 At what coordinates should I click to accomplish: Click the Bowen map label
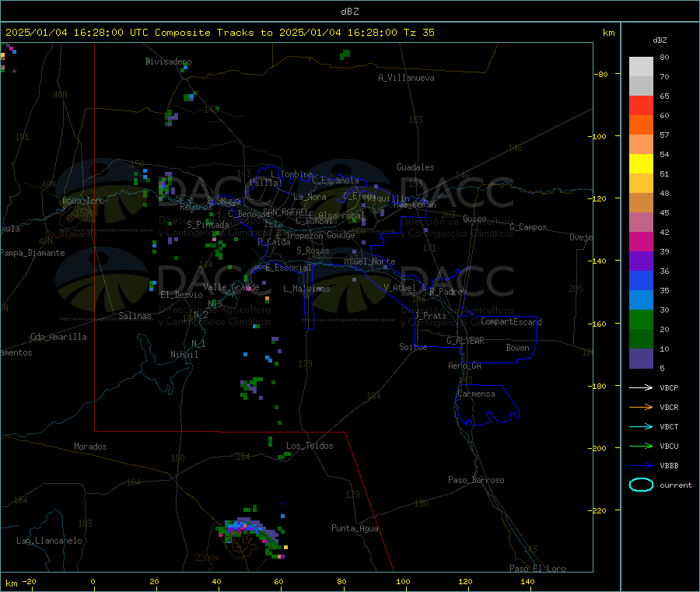(x=517, y=348)
